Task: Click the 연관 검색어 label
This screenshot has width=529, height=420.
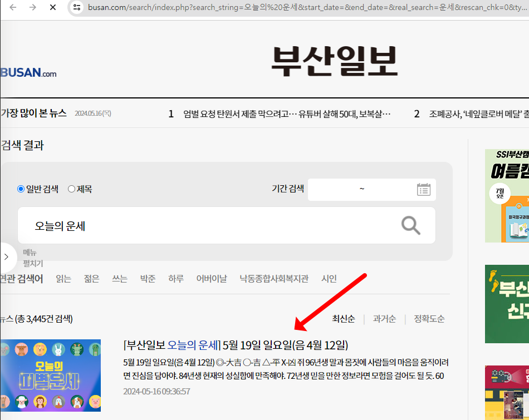Action: coord(22,279)
